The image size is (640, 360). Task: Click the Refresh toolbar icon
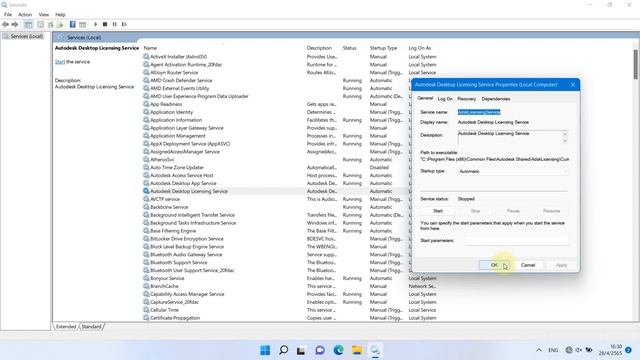pos(51,24)
